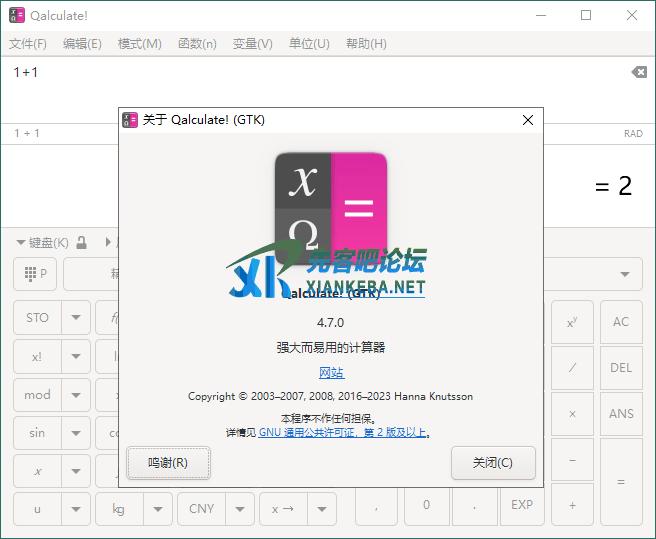The image size is (656, 539).
Task: Click the x to the power y key
Action: [572, 321]
